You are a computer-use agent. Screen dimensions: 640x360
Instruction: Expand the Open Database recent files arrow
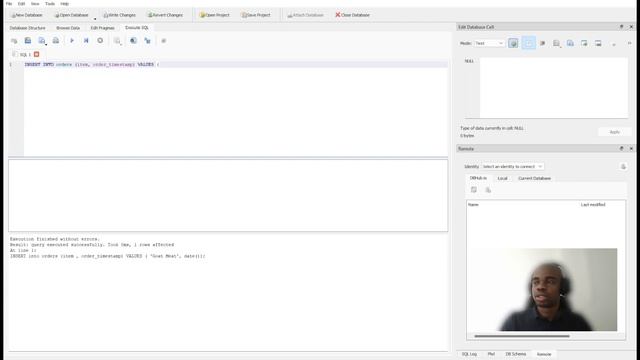coord(95,18)
